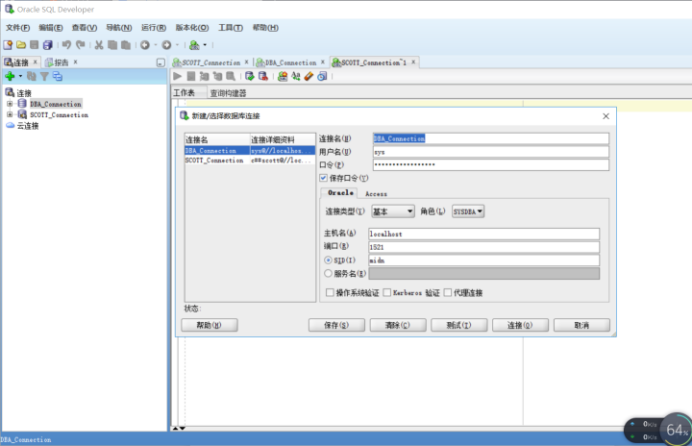Click the Test (测试) button in dialog
The height and width of the screenshot is (446, 692).
coord(459,325)
